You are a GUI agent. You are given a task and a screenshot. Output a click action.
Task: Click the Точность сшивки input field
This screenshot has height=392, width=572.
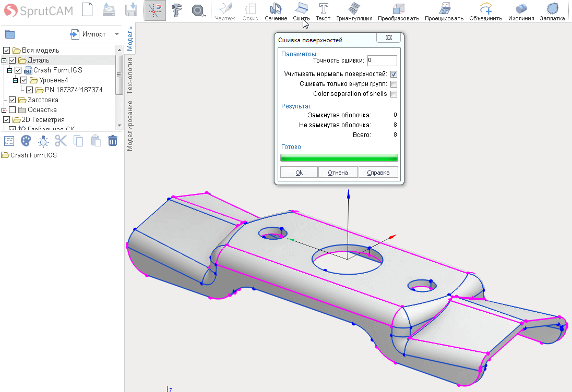tap(382, 60)
